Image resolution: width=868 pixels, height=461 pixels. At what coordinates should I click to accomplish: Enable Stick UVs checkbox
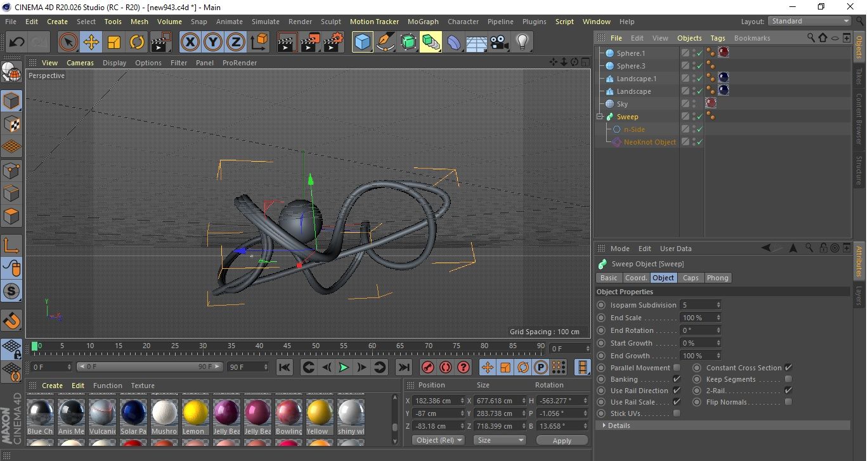[677, 413]
